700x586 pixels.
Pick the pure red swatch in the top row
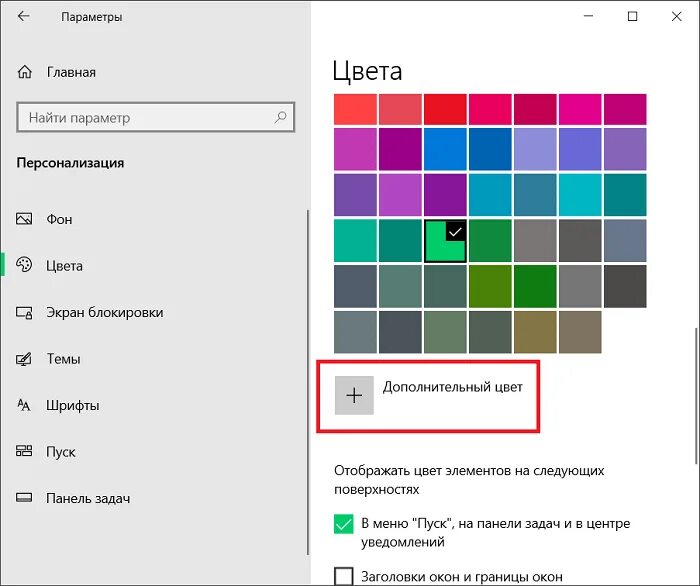click(x=445, y=109)
